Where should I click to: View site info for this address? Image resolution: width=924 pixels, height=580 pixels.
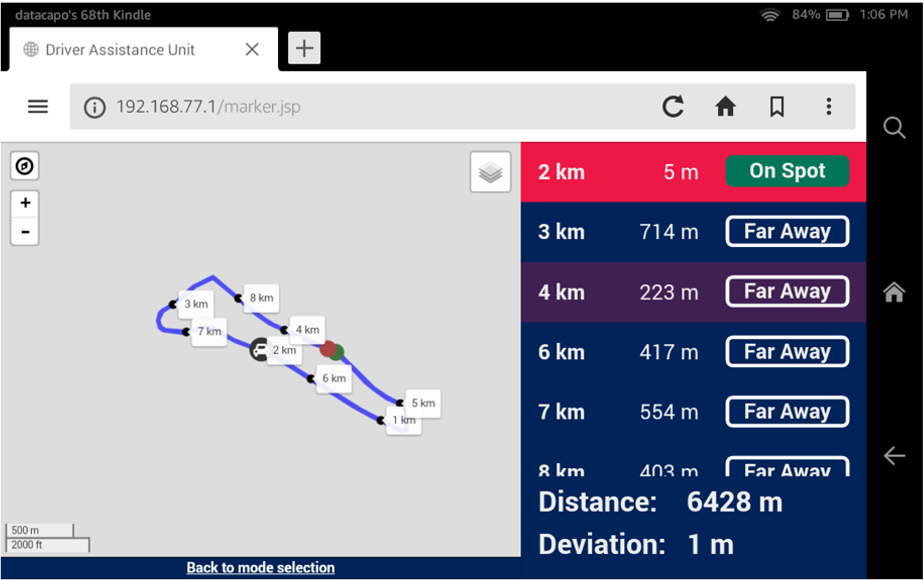(94, 107)
